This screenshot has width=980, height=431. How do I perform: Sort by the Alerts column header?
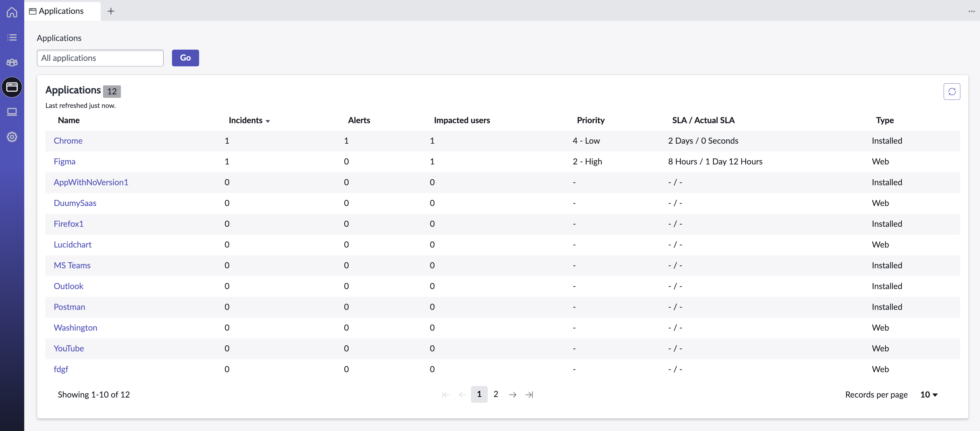coord(359,120)
